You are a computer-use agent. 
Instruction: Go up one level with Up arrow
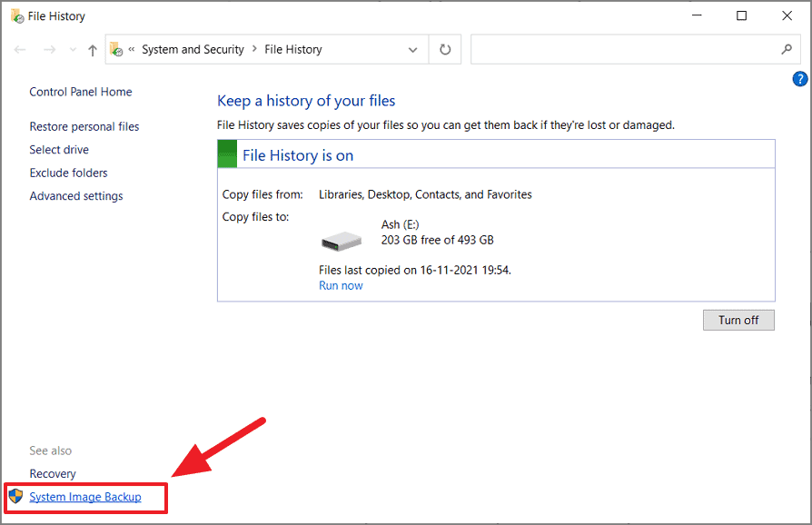(x=93, y=50)
